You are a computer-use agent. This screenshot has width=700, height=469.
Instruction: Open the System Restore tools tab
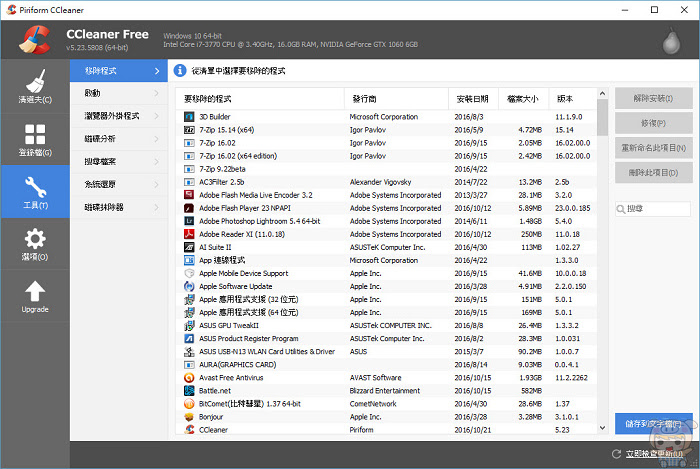pyautogui.click(x=119, y=184)
